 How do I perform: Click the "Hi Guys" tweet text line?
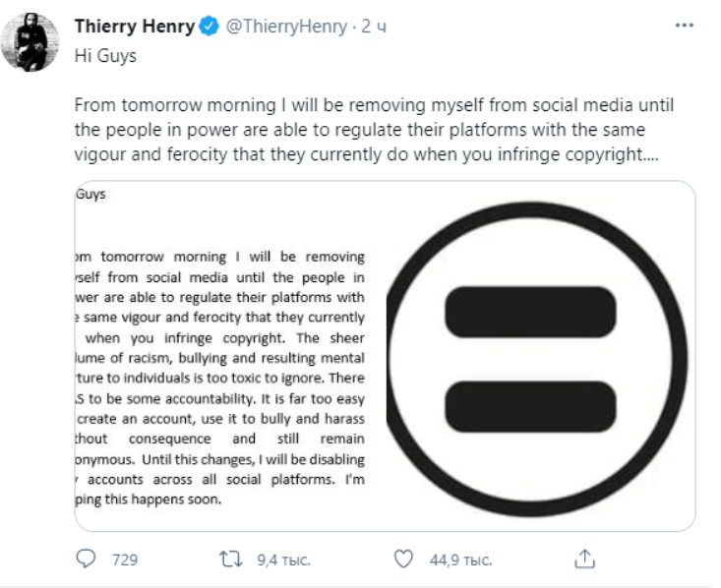click(105, 56)
